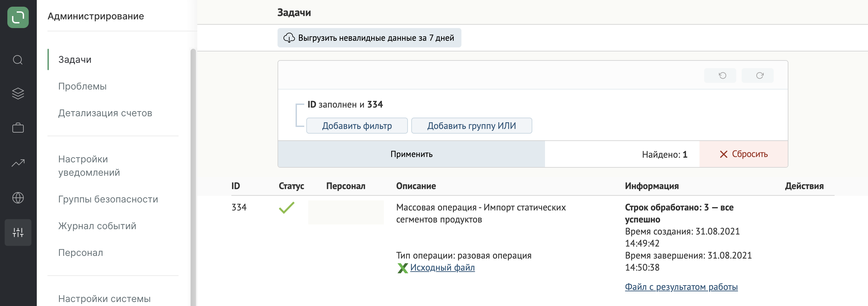The height and width of the screenshot is (306, 868).
Task: Open Детализация счетов menu item
Action: (105, 113)
